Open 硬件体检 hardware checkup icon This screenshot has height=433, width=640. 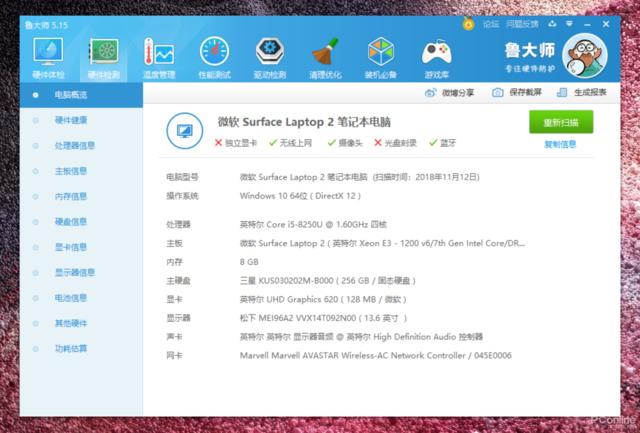[48, 56]
